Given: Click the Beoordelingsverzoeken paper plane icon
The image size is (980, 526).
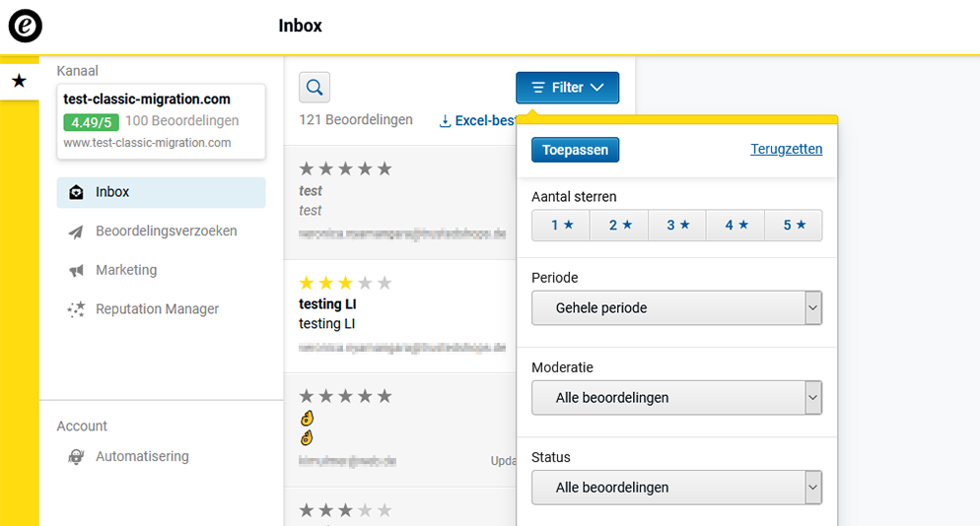Looking at the screenshot, I should [x=76, y=231].
